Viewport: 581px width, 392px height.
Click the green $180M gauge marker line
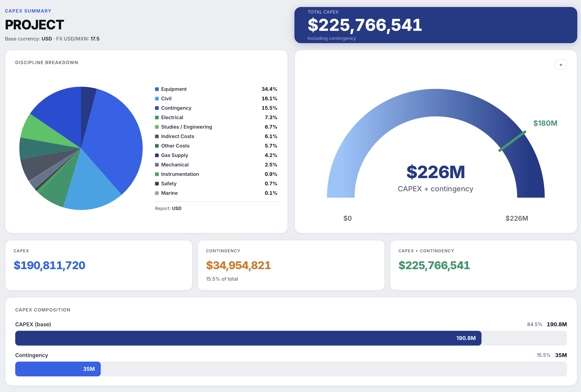click(x=512, y=141)
